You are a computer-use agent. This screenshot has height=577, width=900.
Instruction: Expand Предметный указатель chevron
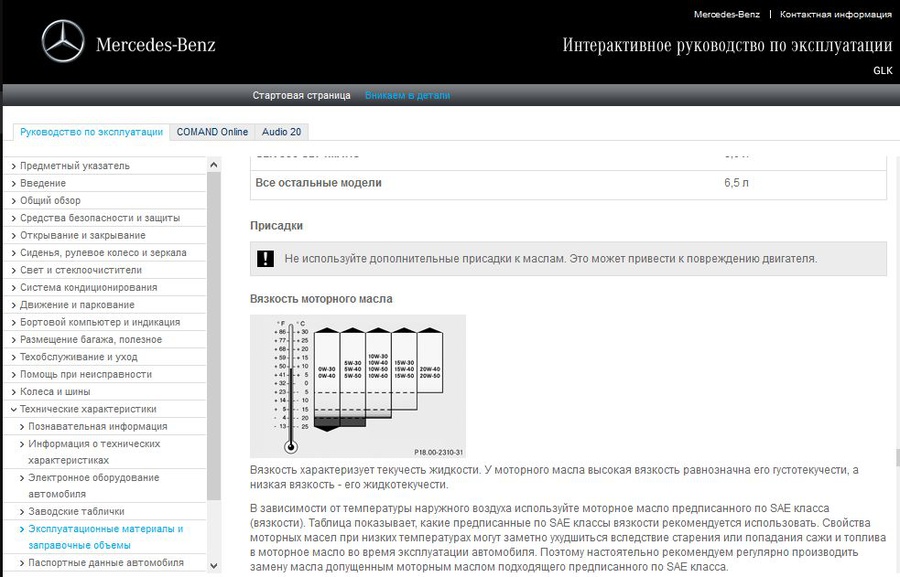click(14, 166)
